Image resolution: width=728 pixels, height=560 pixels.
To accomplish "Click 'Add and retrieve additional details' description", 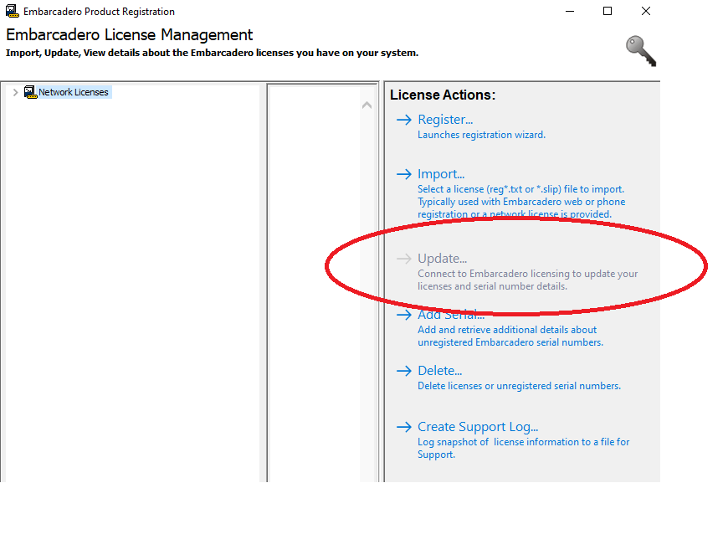I will [x=510, y=337].
